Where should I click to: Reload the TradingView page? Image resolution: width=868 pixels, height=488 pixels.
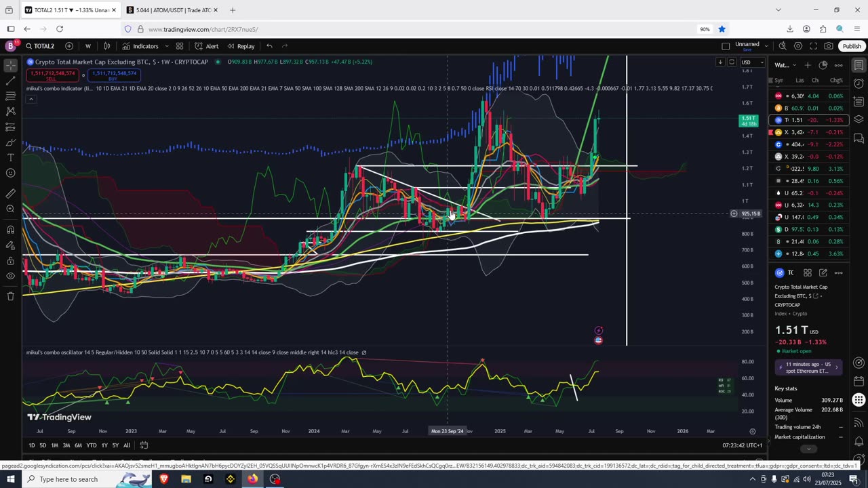pos(60,29)
